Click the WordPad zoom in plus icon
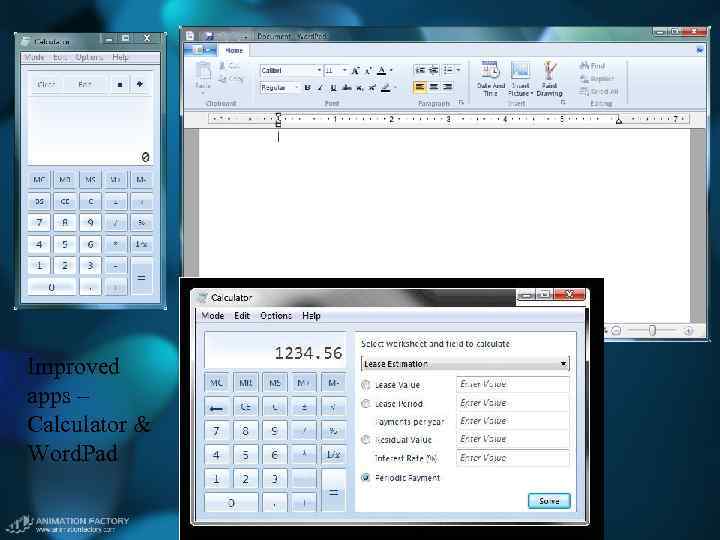 688,330
